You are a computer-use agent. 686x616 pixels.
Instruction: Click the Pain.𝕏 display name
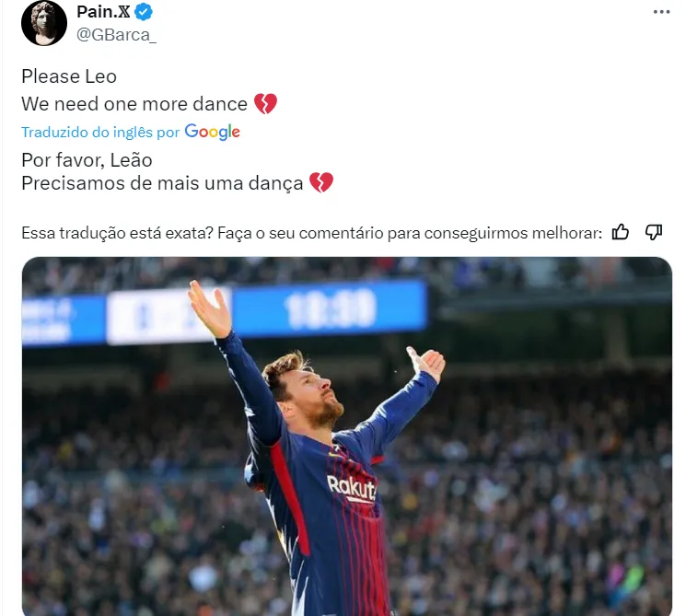[104, 13]
